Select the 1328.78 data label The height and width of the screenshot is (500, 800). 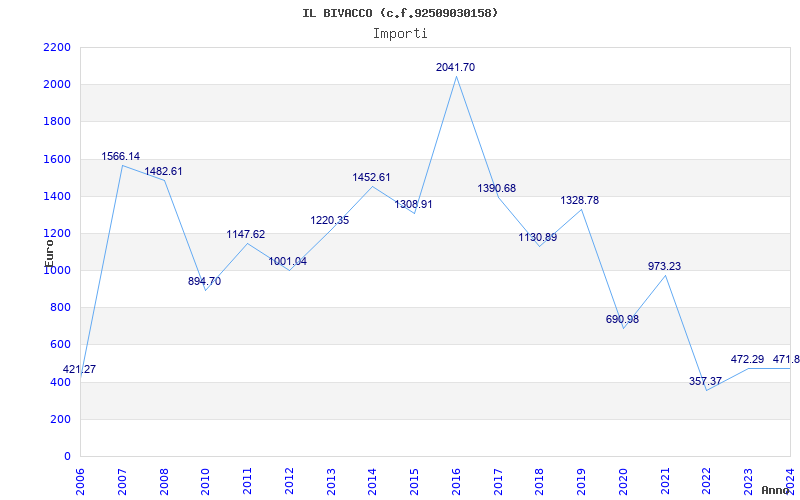(x=580, y=201)
